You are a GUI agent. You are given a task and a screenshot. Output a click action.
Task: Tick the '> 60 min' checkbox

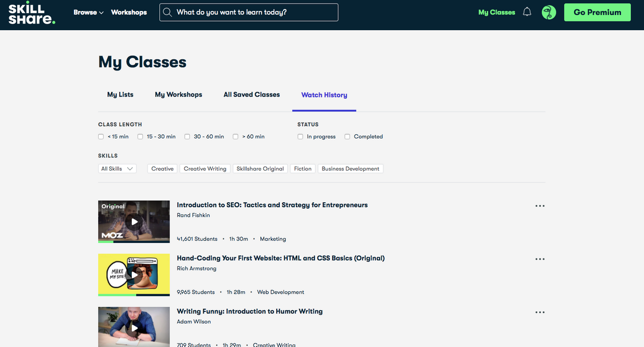pyautogui.click(x=235, y=137)
